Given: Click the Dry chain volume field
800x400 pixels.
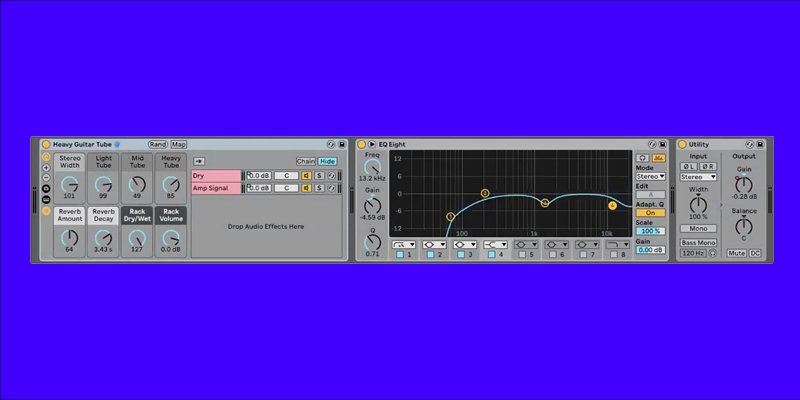Looking at the screenshot, I should (259, 176).
